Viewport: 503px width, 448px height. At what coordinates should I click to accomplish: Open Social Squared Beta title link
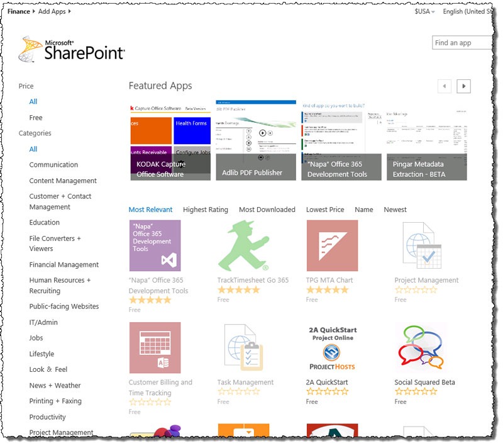(x=424, y=382)
